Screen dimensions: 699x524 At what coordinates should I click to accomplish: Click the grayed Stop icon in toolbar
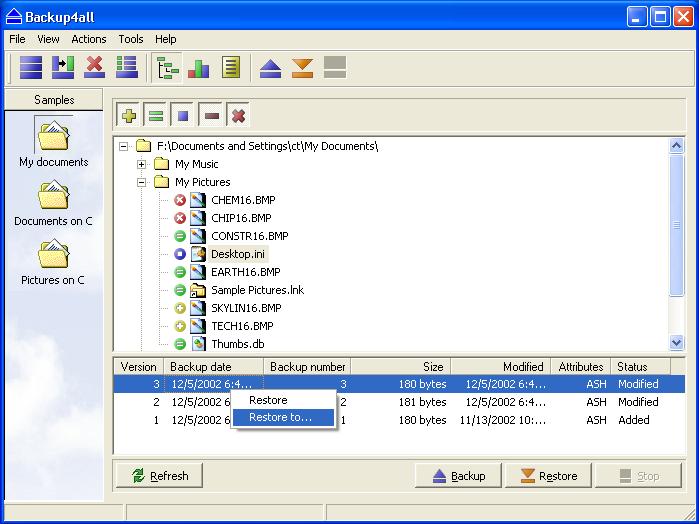335,68
